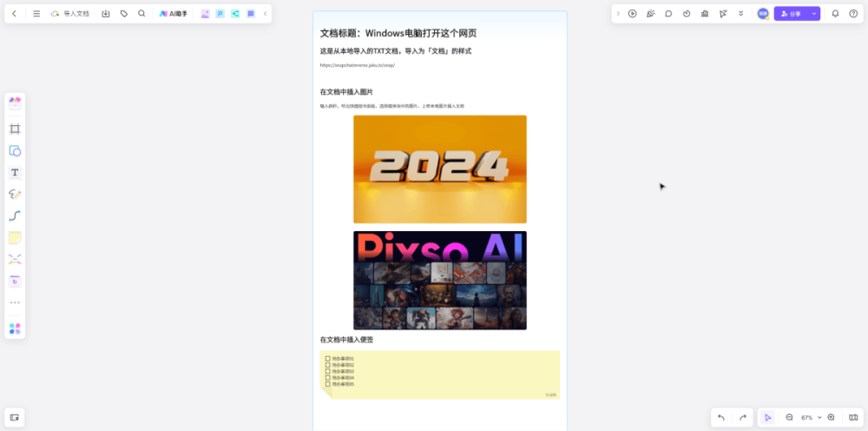Click the snapchatreverse URL link
Screen dimensions: 868x431
click(358, 65)
